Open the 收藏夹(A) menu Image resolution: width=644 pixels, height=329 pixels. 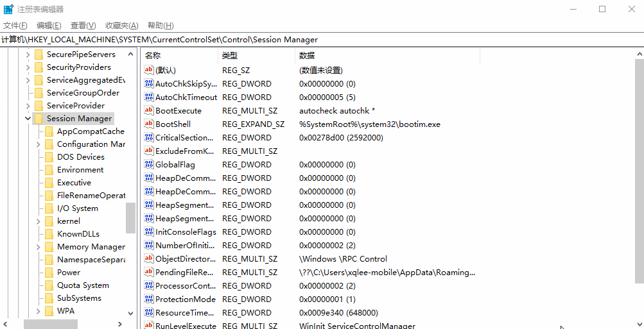coord(122,26)
